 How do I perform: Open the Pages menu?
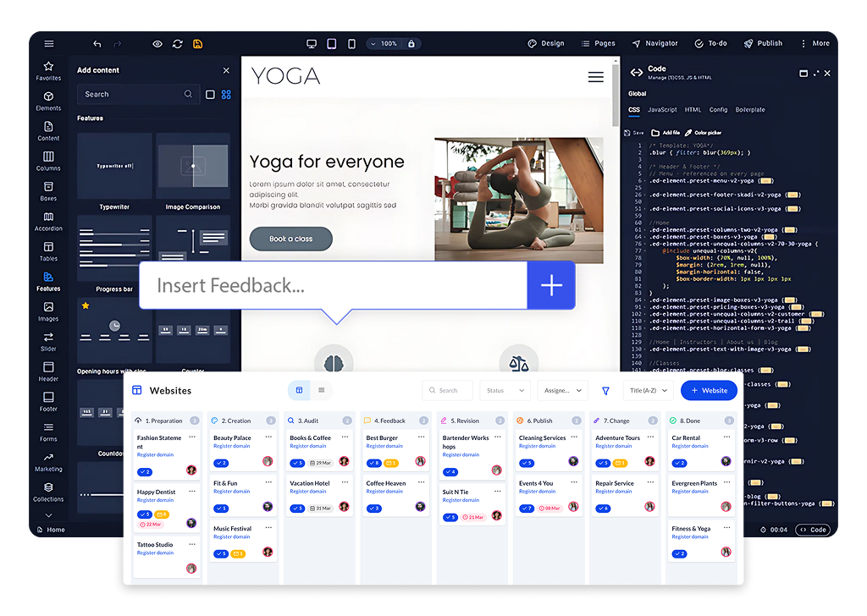tap(599, 43)
